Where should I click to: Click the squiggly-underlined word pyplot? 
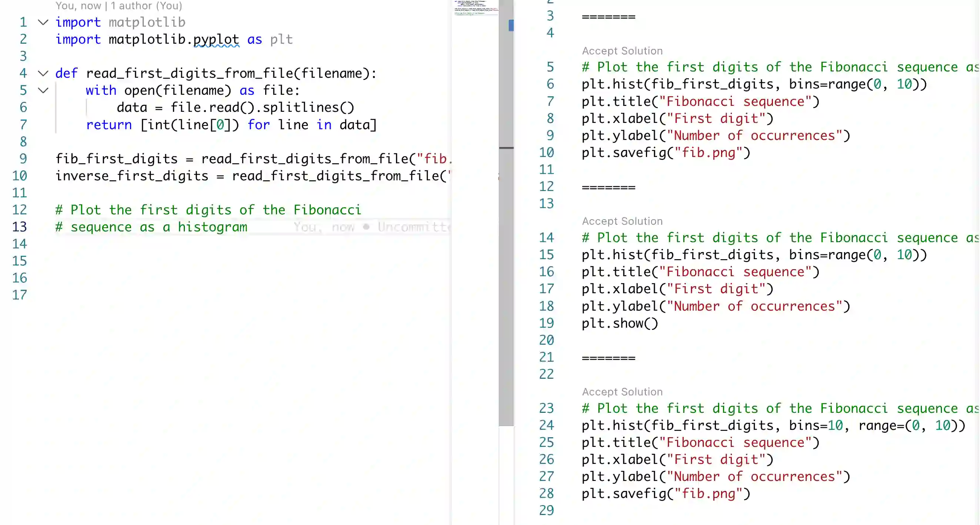pyautogui.click(x=216, y=39)
